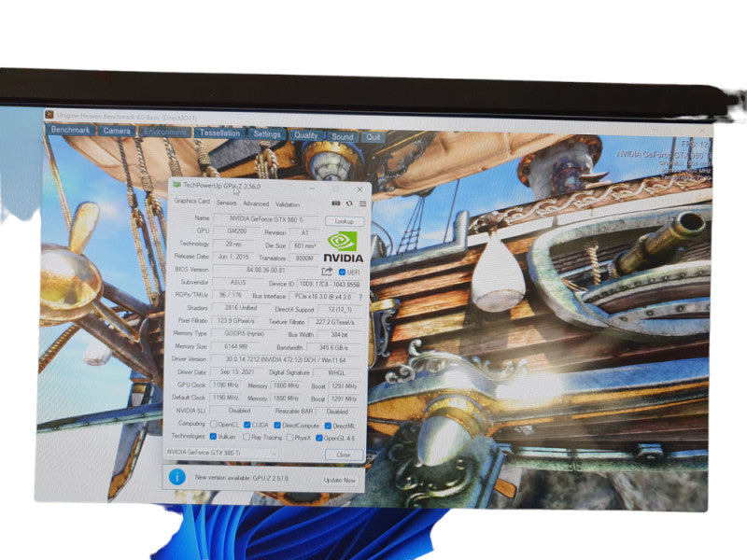Switch to the Sensors tab
Screen dimensions: 747x560
coord(226,203)
